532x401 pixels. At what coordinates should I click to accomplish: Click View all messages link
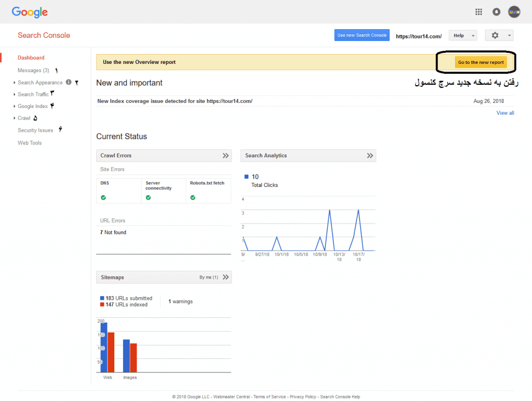tap(505, 113)
